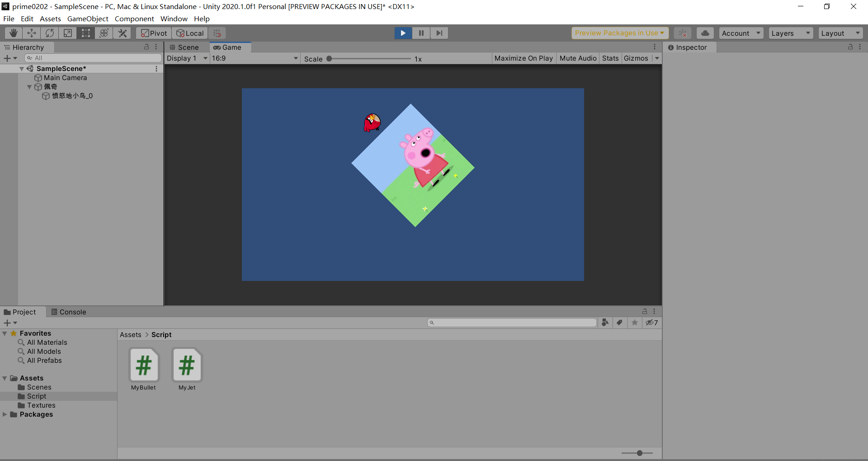The width and height of the screenshot is (868, 461).
Task: Open the 16:9 aspect ratio dropdown
Action: (255, 58)
